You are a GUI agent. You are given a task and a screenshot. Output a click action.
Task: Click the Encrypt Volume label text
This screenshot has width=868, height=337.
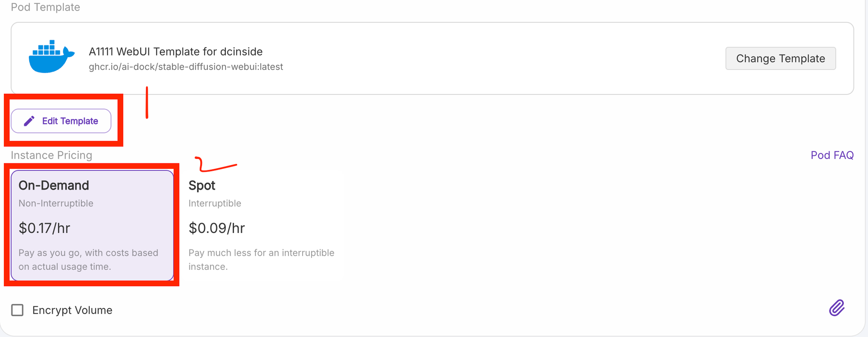[x=72, y=310]
